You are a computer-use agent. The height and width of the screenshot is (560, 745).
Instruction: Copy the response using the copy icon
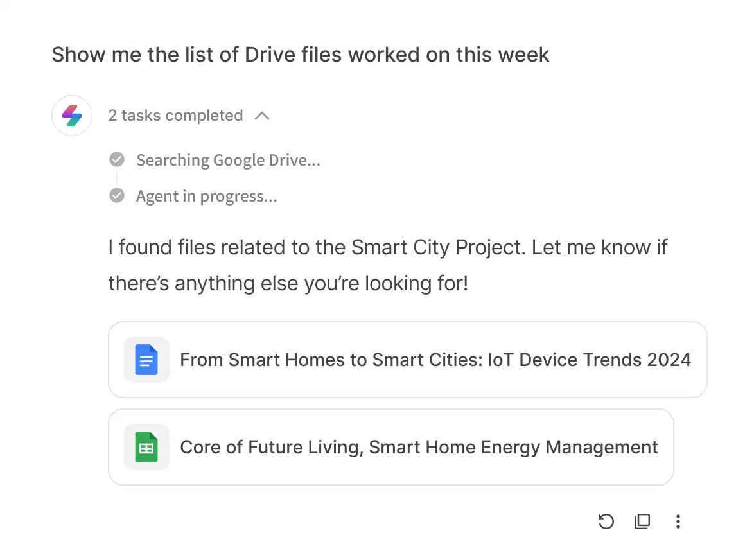642,521
